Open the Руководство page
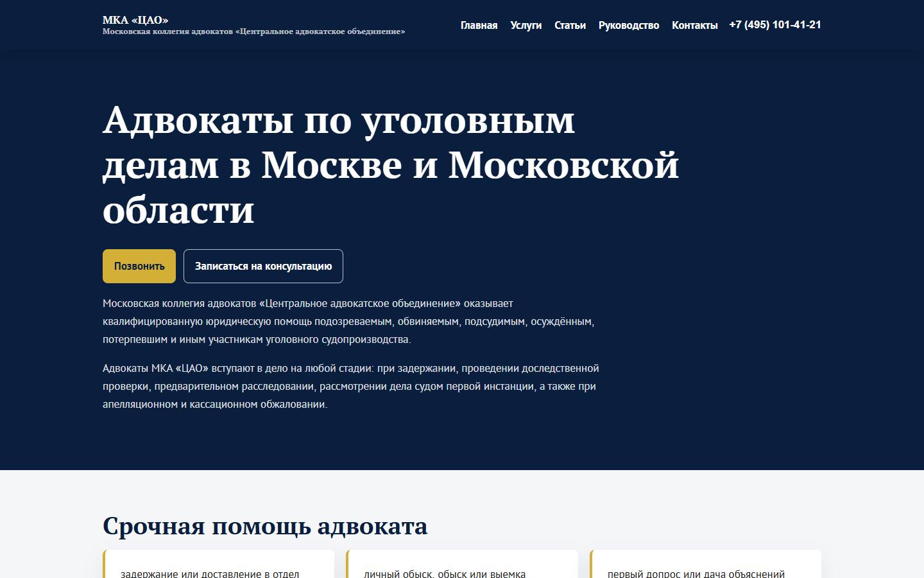The width and height of the screenshot is (924, 578). 629,25
